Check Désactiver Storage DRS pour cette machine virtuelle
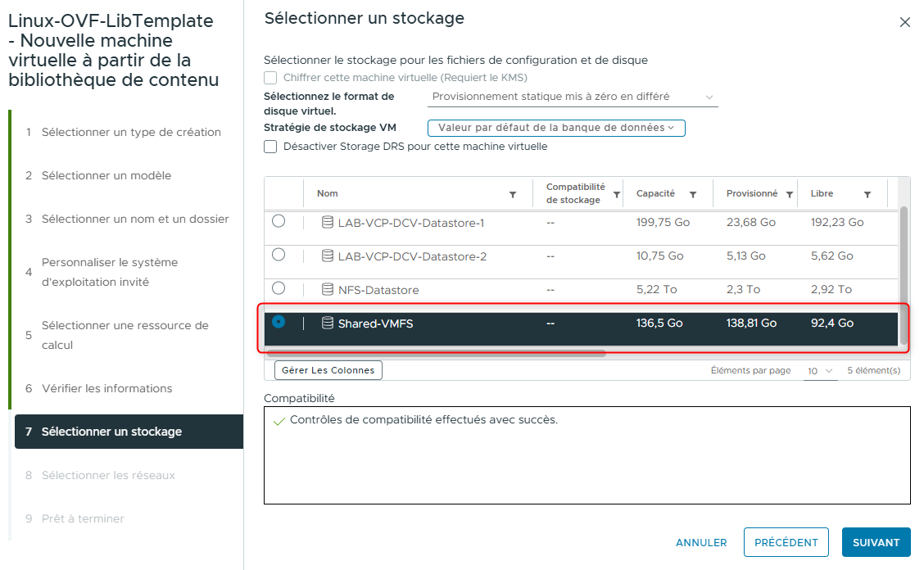Image resolution: width=924 pixels, height=570 pixels. coord(270,147)
